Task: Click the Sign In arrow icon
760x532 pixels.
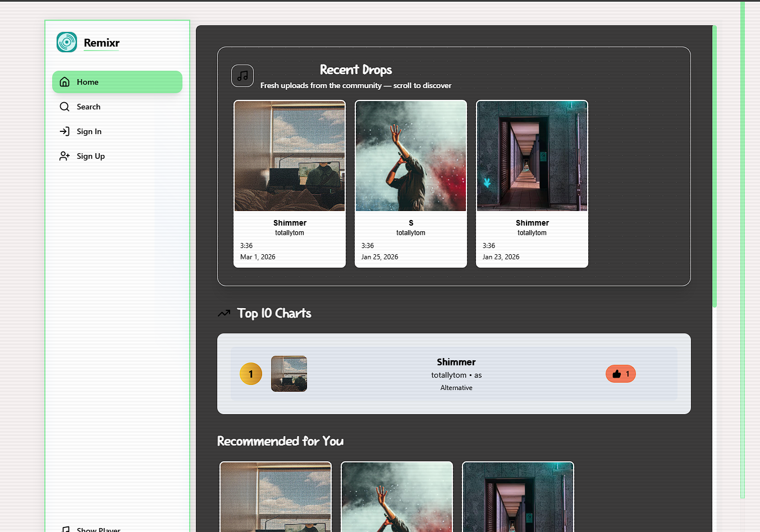Action: (65, 131)
